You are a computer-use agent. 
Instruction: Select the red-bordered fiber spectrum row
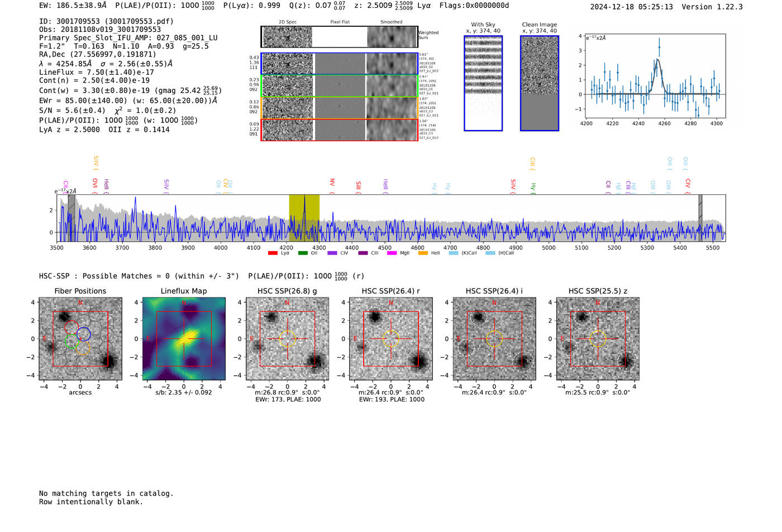tap(340, 130)
